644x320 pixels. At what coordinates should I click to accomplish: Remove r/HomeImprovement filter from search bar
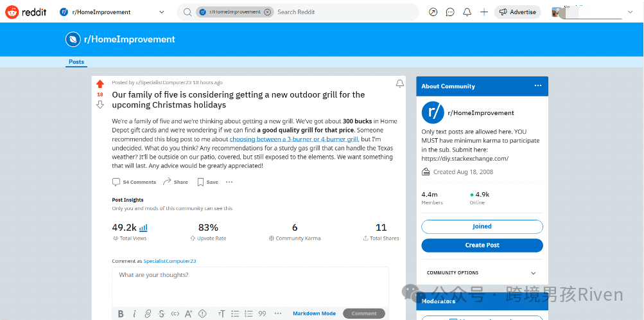click(x=267, y=12)
